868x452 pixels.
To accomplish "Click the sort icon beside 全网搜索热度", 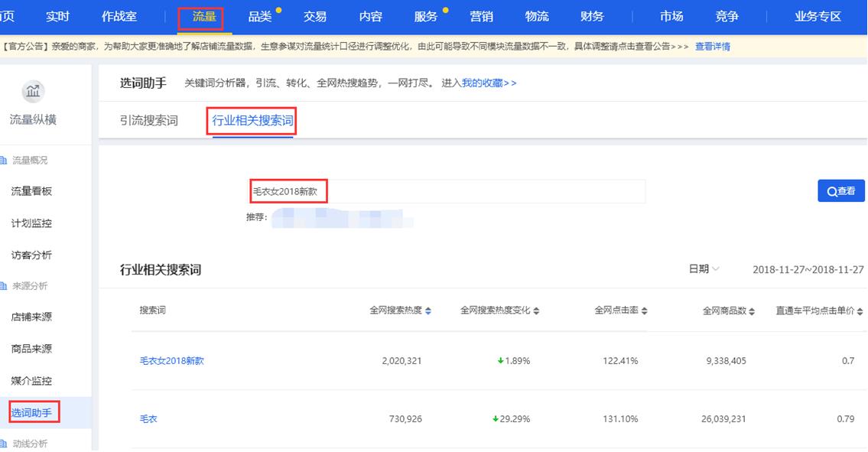I will click(x=428, y=310).
